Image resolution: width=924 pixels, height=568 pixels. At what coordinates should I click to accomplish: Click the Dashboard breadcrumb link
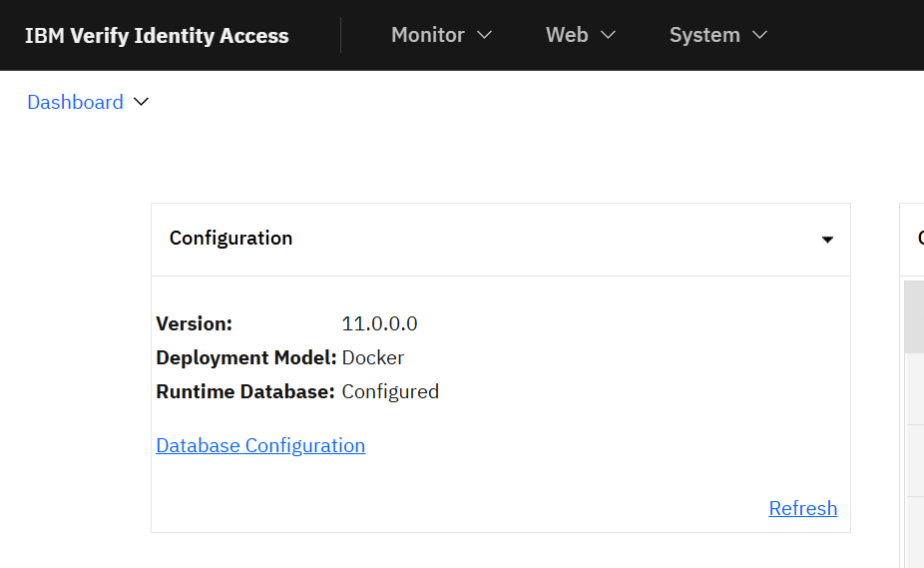(x=75, y=102)
